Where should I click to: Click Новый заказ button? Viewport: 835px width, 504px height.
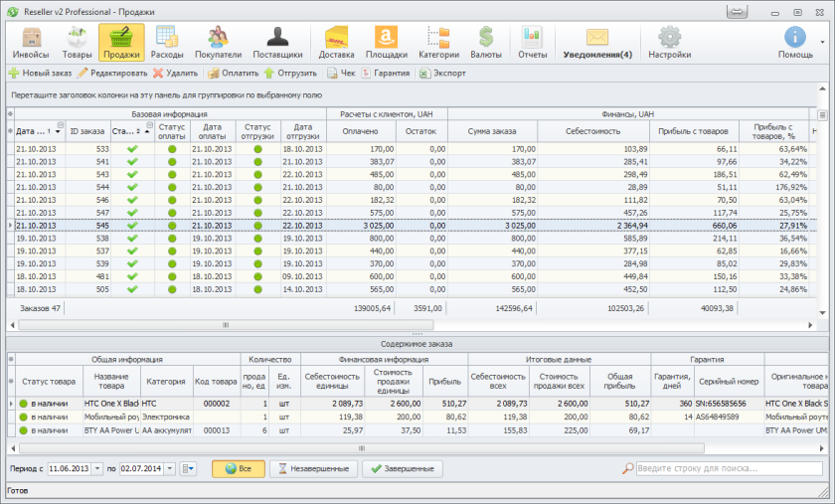pos(40,73)
